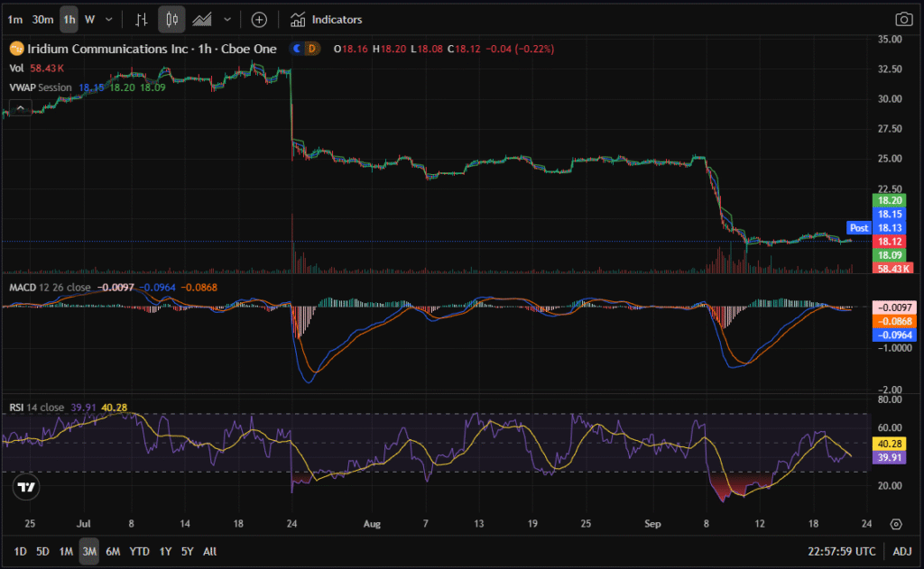This screenshot has width=924, height=569.
Task: Click the TradingView logo icon
Action: click(x=27, y=488)
